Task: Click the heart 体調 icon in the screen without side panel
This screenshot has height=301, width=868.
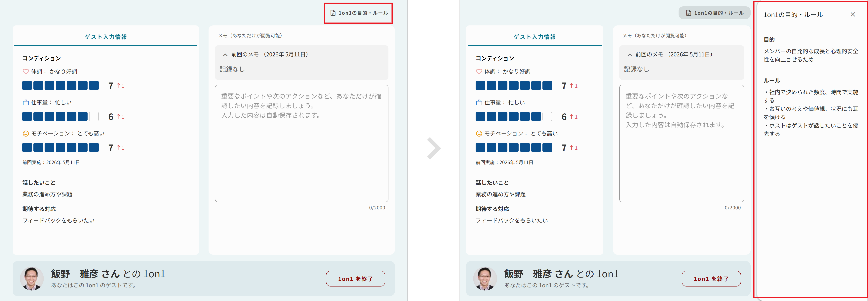Action: click(x=26, y=72)
